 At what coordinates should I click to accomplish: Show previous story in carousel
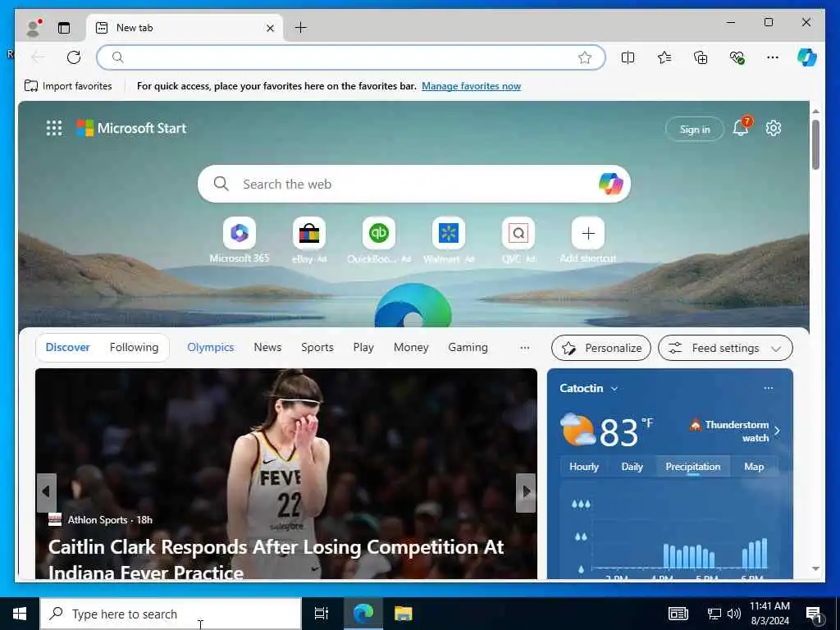(x=47, y=492)
